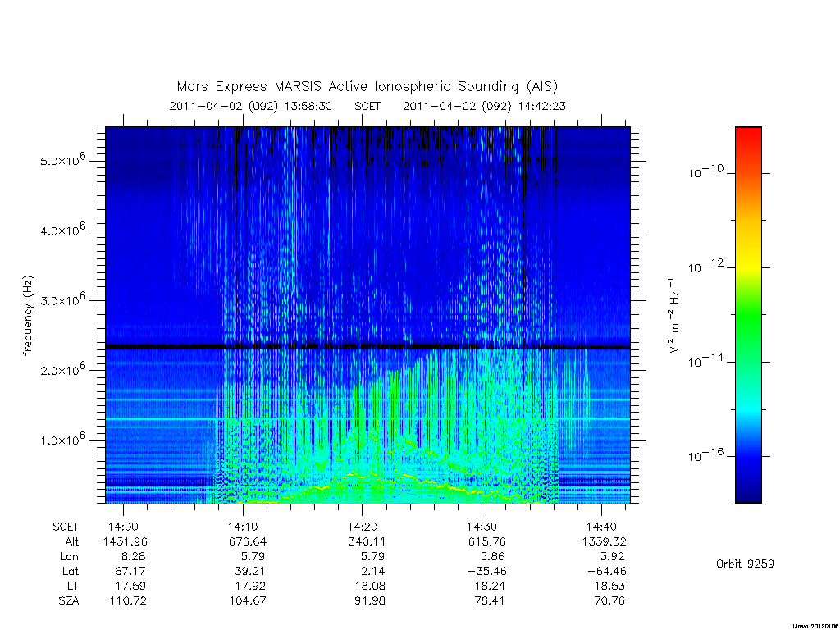The image size is (840, 630).
Task: Click the '14:00' time tick label
Action: pos(123,527)
